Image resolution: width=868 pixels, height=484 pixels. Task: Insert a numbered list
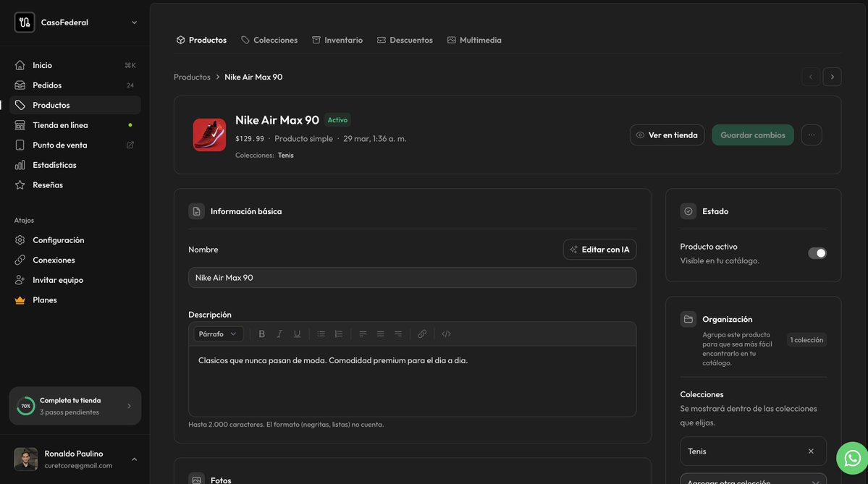[339, 334]
